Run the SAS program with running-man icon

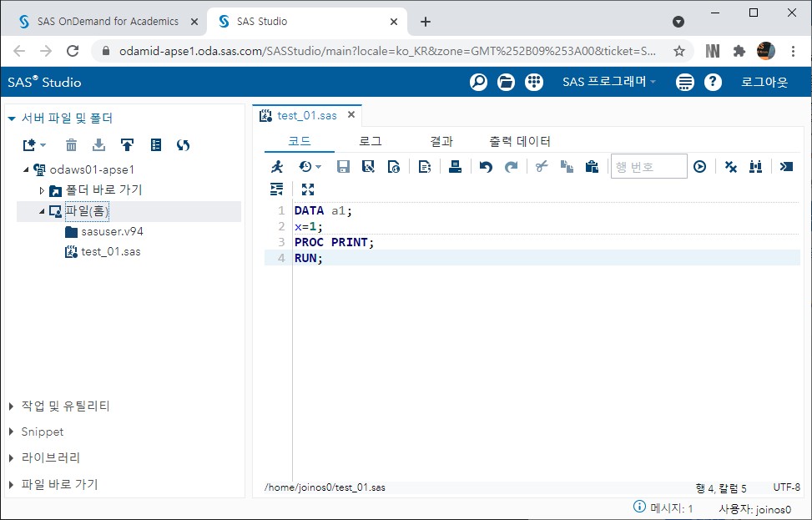(277, 167)
